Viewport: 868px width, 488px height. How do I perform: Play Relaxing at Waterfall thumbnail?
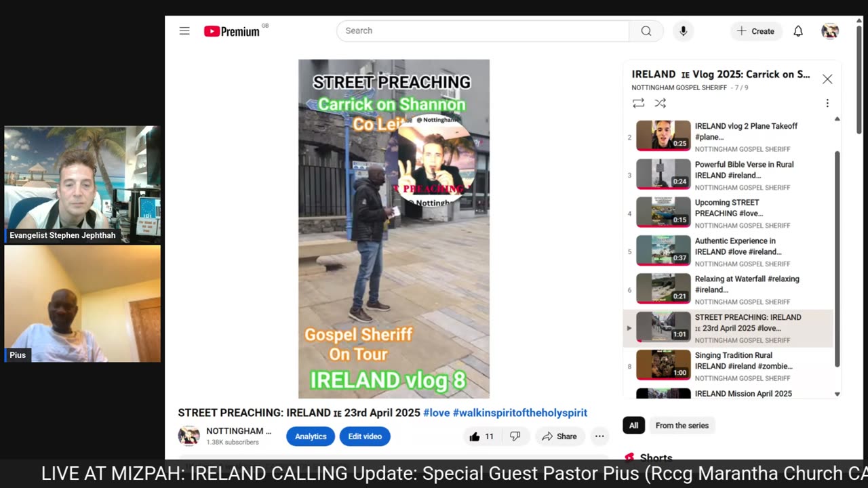coord(663,289)
